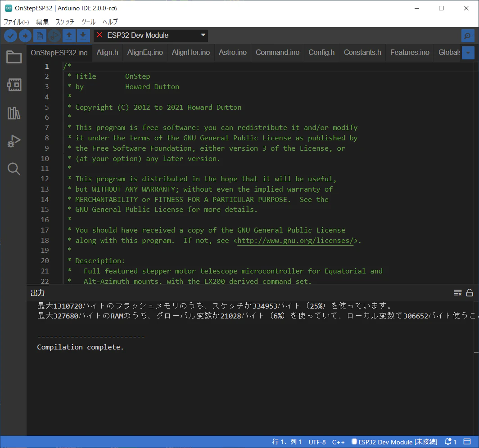Image resolution: width=479 pixels, height=448 pixels.
Task: Start debugging with the debug toolbar icon
Action: click(x=54, y=36)
